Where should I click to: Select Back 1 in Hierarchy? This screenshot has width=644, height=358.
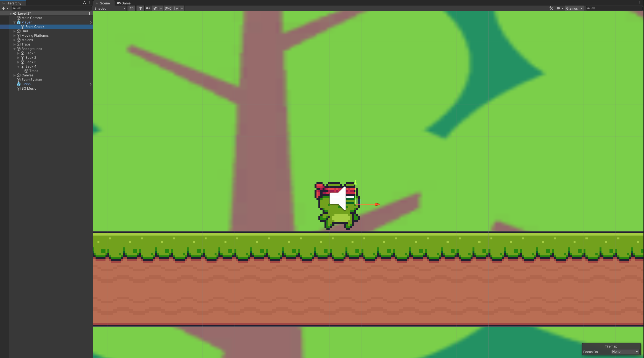(x=31, y=53)
